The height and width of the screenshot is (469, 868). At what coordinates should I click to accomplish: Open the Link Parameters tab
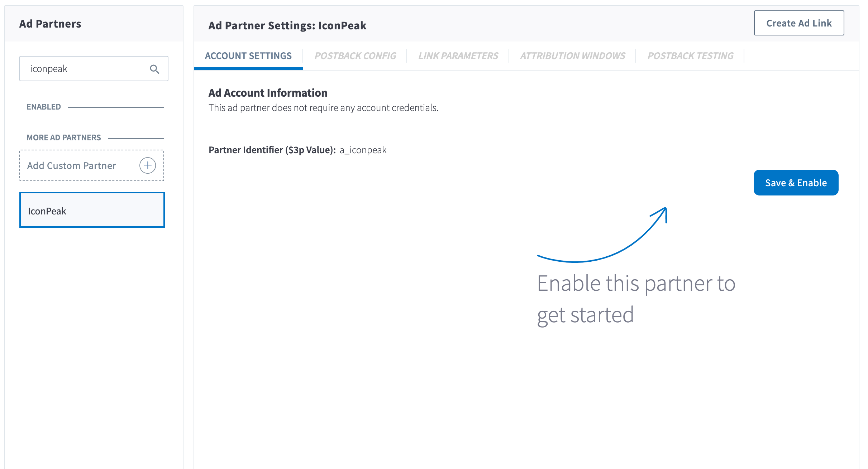click(458, 56)
